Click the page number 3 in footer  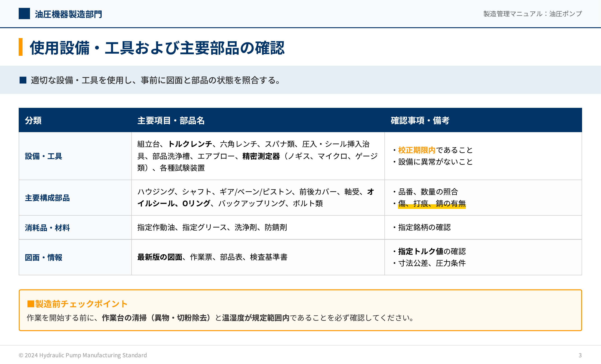[580, 355]
